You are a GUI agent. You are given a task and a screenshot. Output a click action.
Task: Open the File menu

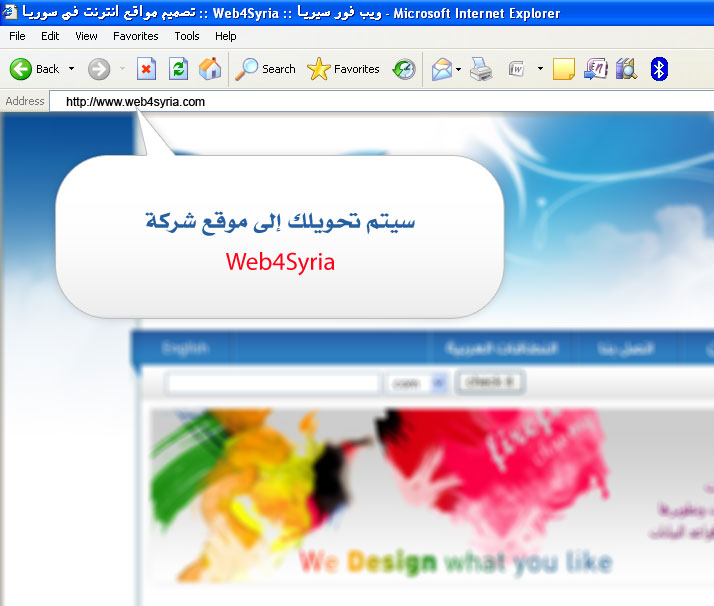pos(17,36)
